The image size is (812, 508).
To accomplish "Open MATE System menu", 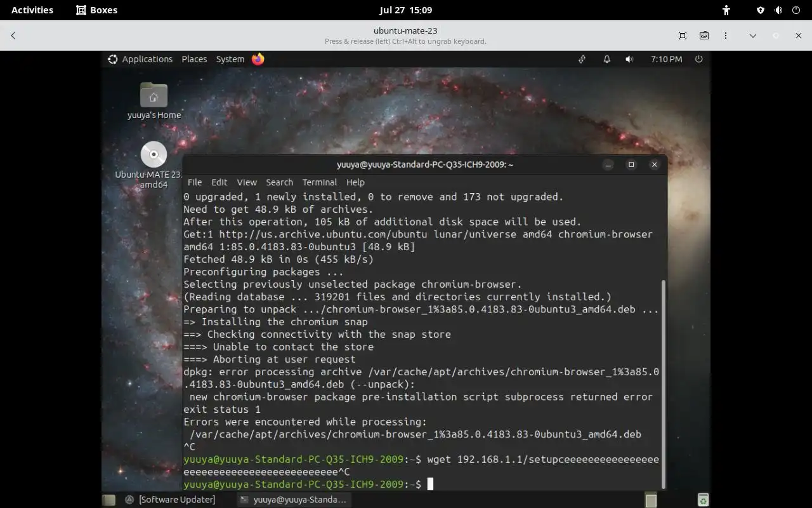I will 230,59.
